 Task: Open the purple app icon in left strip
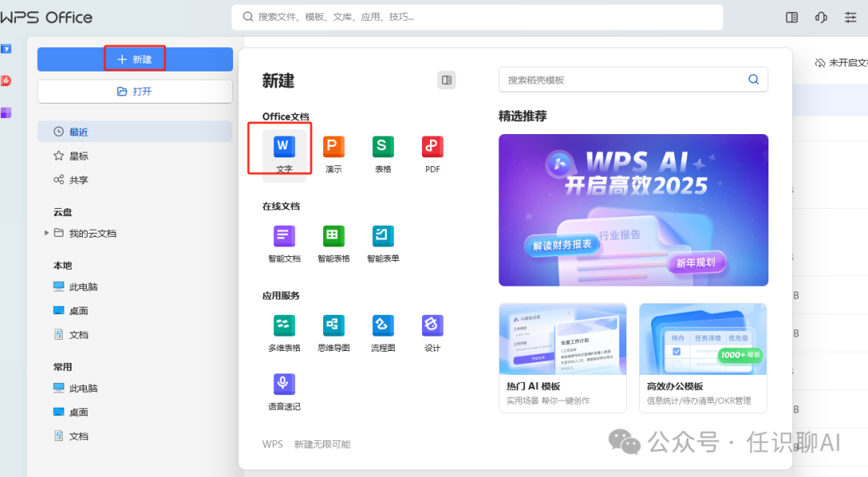6,113
